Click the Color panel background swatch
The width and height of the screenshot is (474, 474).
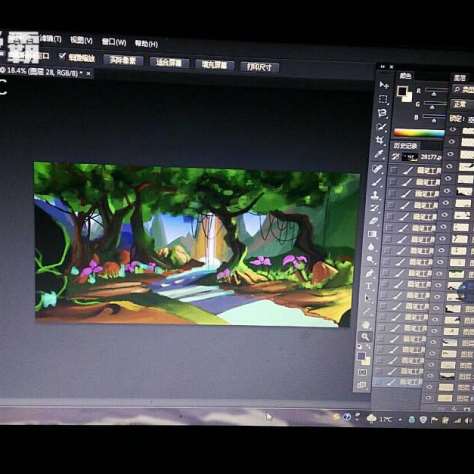[x=407, y=97]
